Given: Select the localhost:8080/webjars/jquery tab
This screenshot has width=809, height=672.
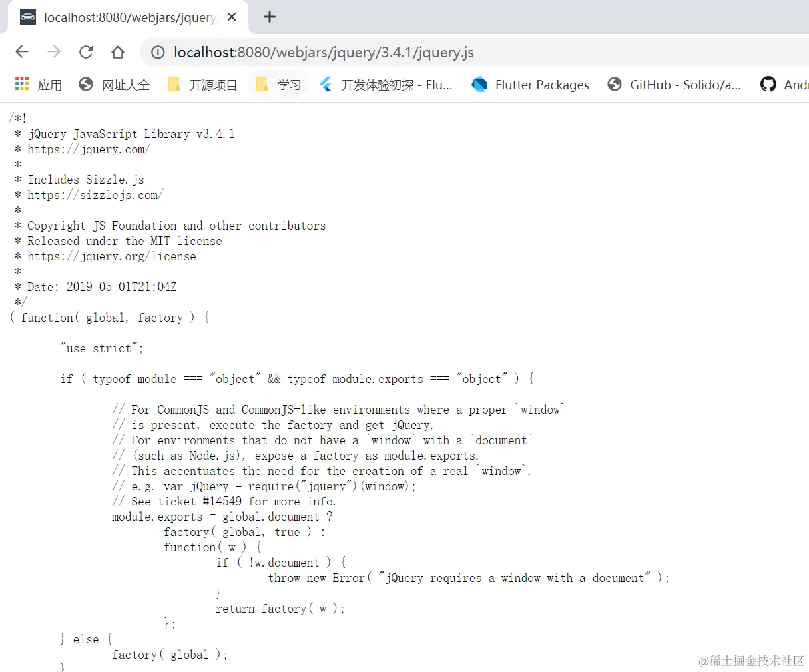Looking at the screenshot, I should pyautogui.click(x=129, y=17).
